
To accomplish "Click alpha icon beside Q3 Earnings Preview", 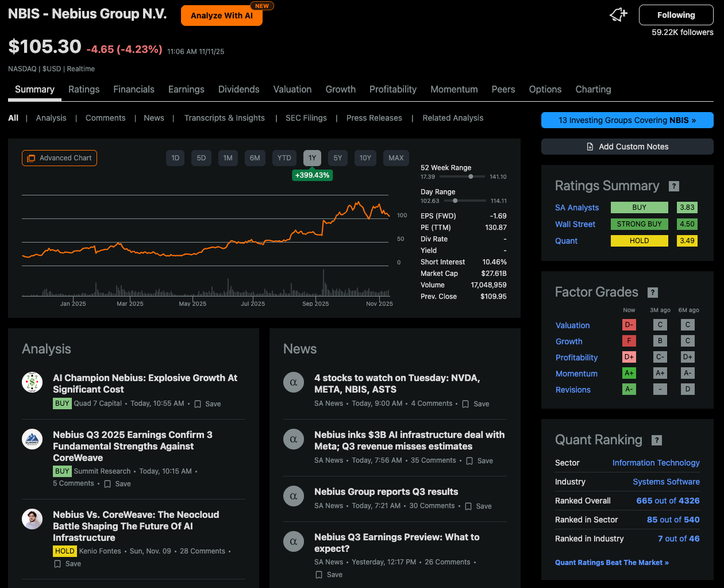I will pyautogui.click(x=294, y=541).
